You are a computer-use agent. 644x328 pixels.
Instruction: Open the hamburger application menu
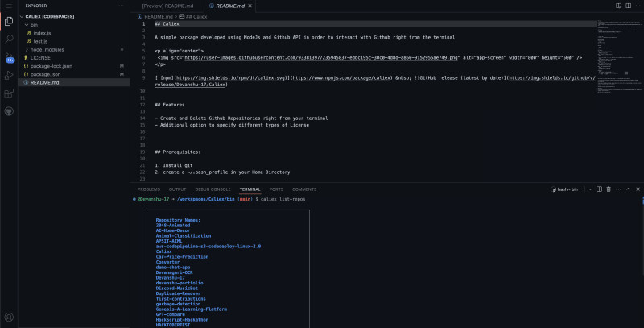pyautogui.click(x=9, y=6)
